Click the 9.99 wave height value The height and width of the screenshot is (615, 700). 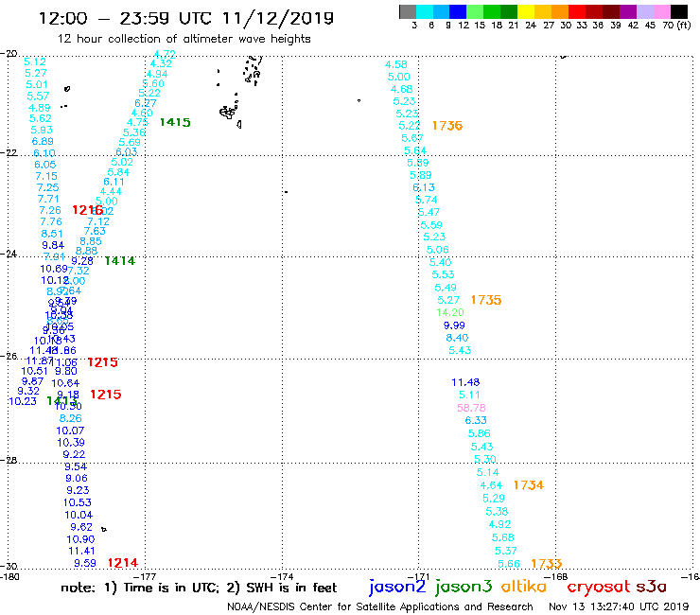coord(454,325)
